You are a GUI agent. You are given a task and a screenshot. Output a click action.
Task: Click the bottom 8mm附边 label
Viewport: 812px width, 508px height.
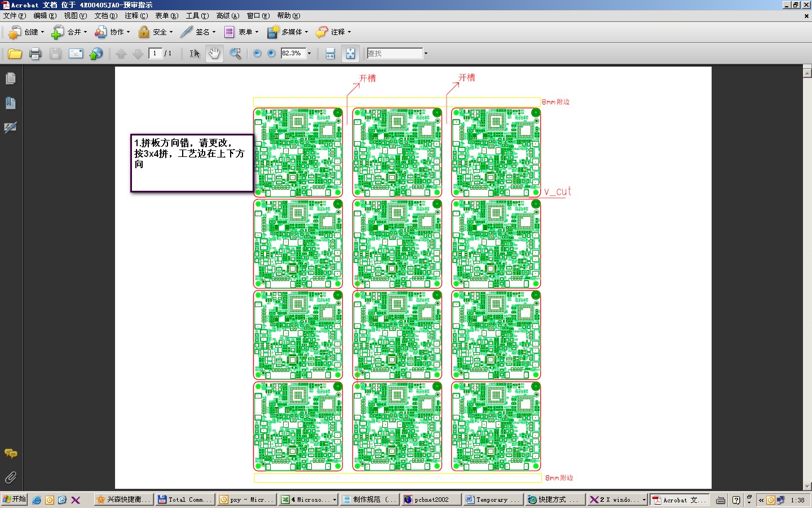[559, 478]
